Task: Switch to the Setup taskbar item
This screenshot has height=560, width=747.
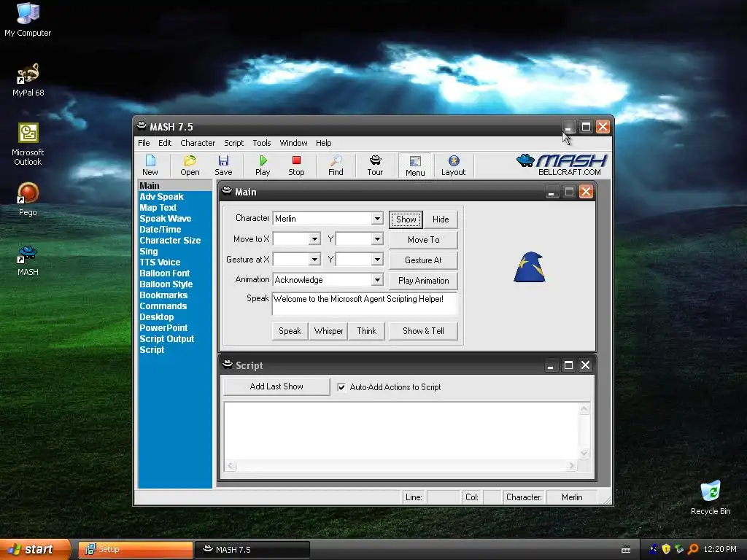Action: 135,549
